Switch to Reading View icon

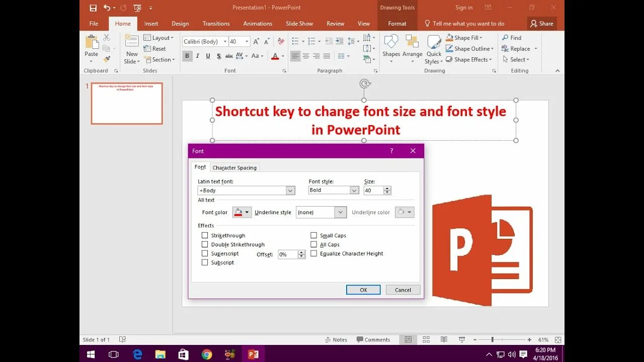[444, 340]
